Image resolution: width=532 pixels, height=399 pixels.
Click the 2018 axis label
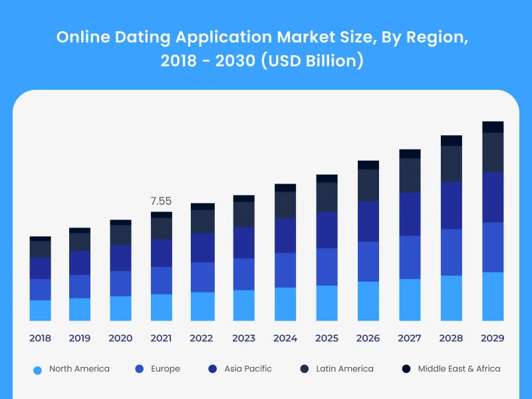[40, 338]
